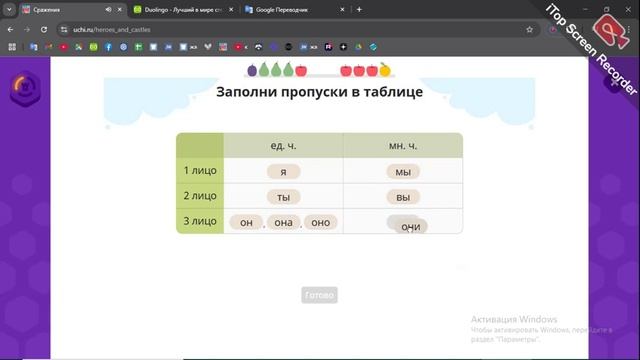Click the «2 лицо» row label
This screenshot has width=640, height=360.
pyautogui.click(x=200, y=196)
